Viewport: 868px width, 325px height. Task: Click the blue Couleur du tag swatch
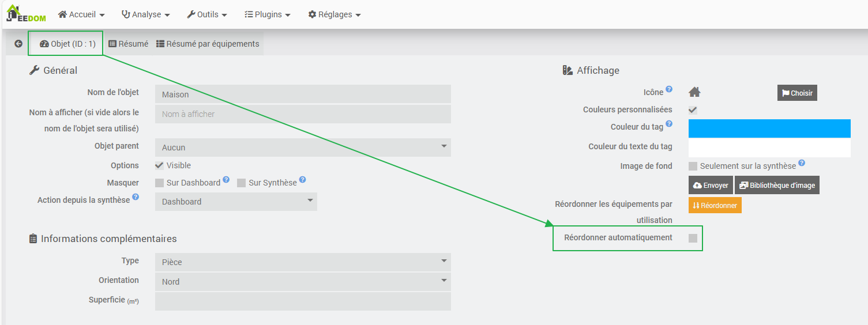[769, 129]
